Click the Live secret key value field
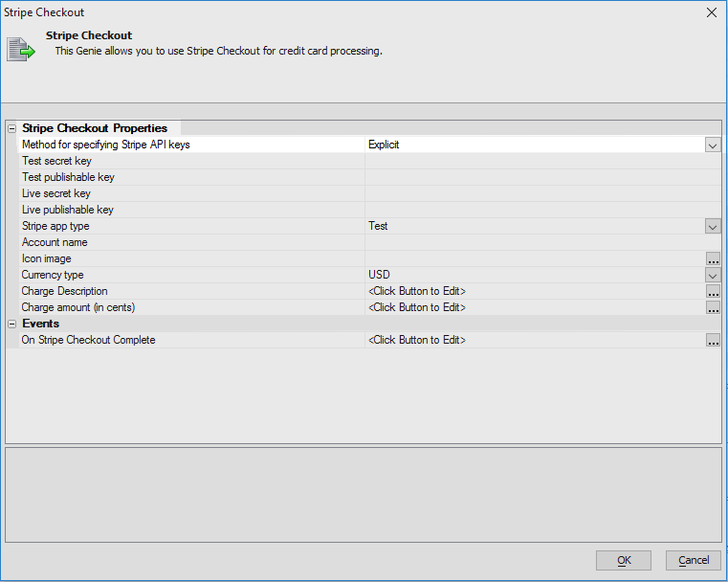Image resolution: width=728 pixels, height=582 pixels. coord(542,193)
